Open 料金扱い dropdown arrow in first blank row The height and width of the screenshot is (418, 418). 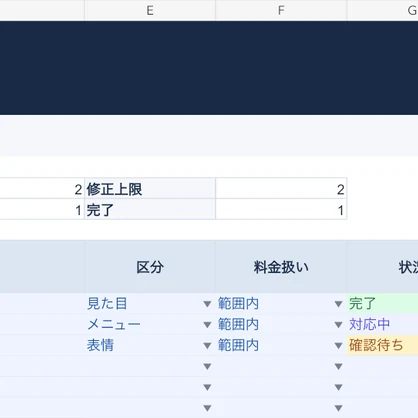(338, 367)
